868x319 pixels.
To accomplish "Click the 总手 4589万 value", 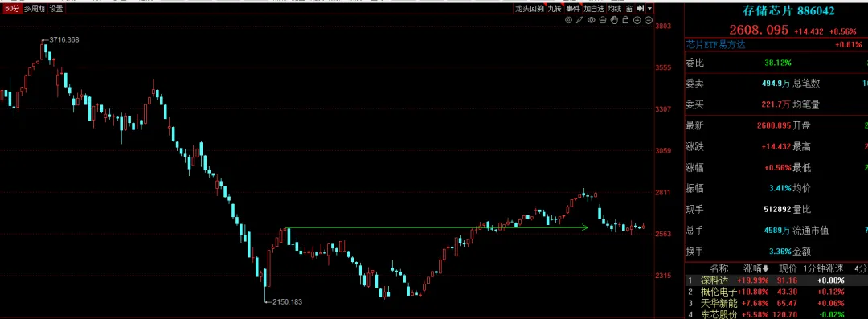I will click(777, 231).
